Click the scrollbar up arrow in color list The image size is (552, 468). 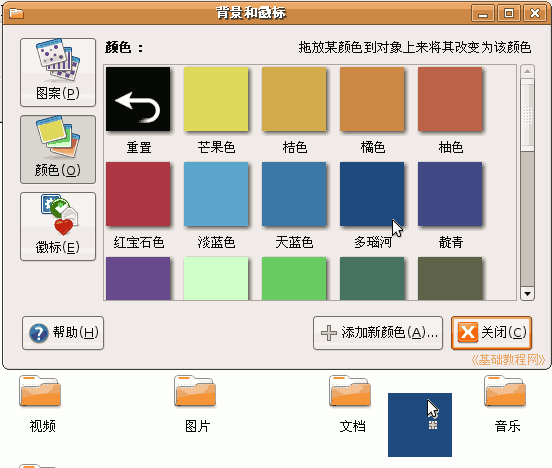[x=527, y=71]
